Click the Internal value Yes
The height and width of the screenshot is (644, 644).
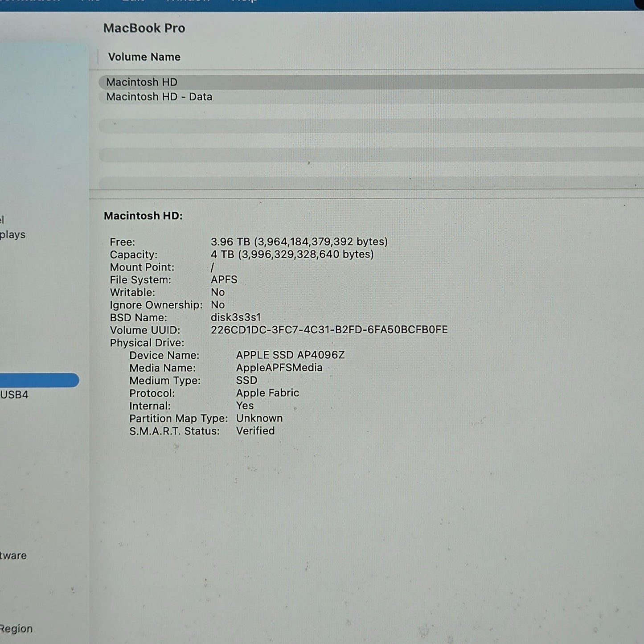point(245,406)
